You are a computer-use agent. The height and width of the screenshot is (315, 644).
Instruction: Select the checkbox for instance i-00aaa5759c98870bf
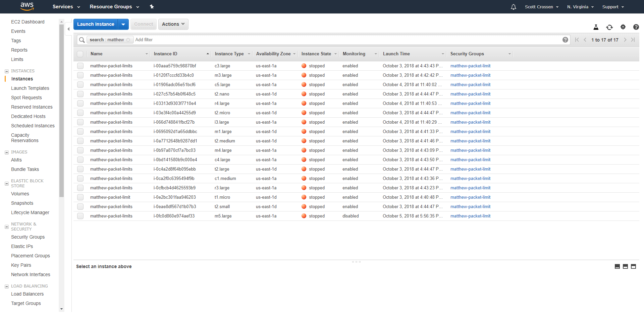pos(80,66)
